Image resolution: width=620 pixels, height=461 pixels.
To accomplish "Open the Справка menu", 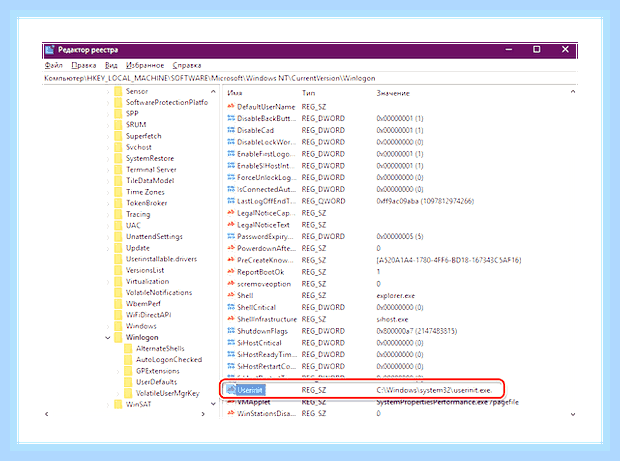I will click(x=187, y=65).
